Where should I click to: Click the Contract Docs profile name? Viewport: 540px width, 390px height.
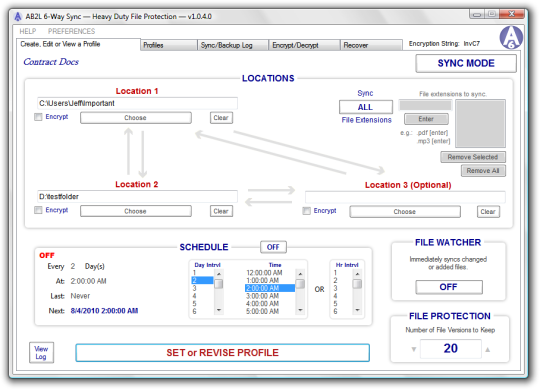(x=51, y=62)
